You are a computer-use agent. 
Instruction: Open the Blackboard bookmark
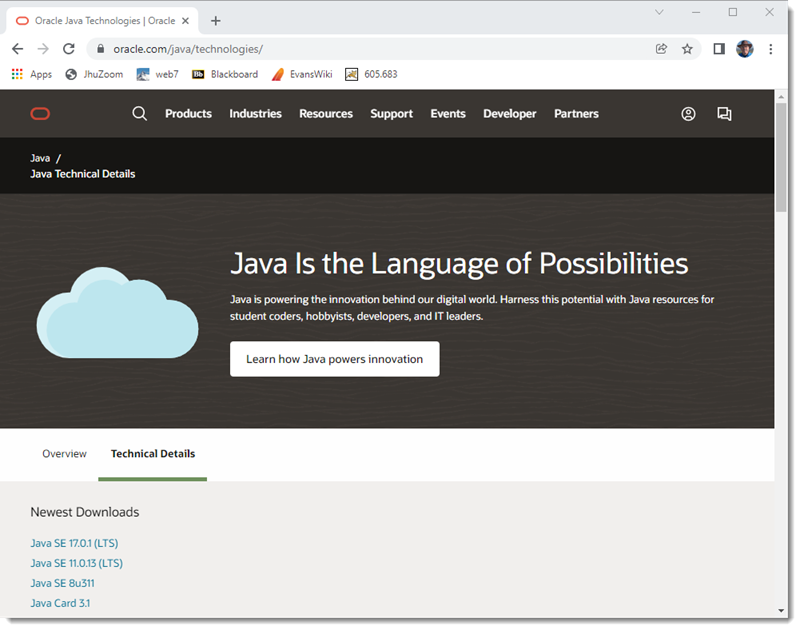point(225,74)
